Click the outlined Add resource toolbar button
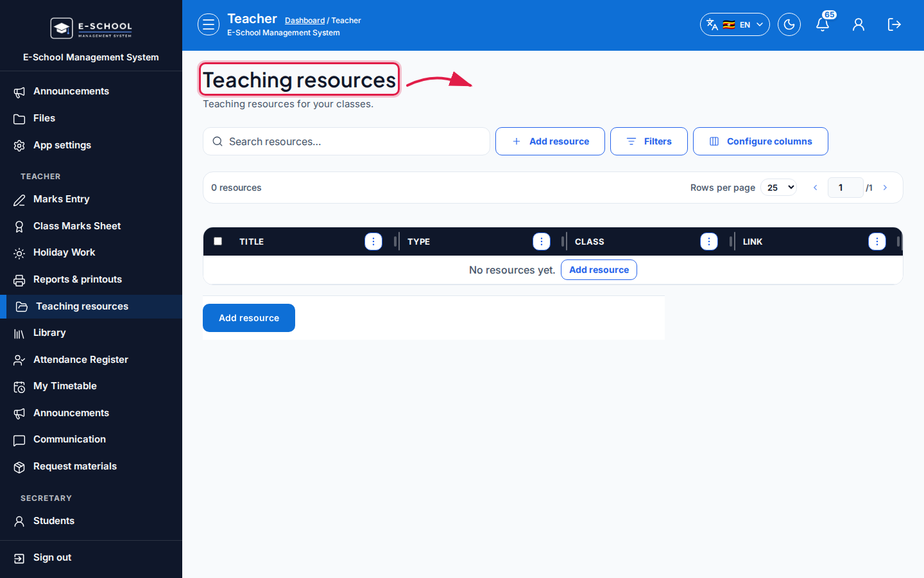This screenshot has width=924, height=578. pyautogui.click(x=550, y=141)
